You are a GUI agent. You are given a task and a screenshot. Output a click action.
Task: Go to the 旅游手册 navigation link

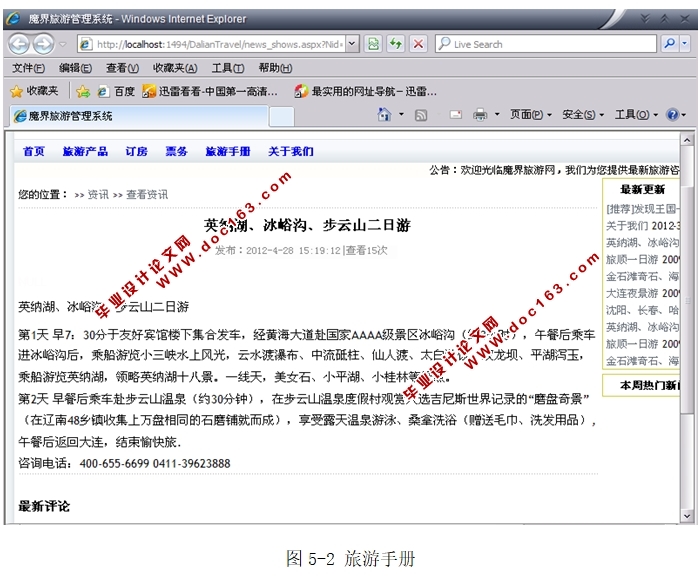pyautogui.click(x=228, y=151)
